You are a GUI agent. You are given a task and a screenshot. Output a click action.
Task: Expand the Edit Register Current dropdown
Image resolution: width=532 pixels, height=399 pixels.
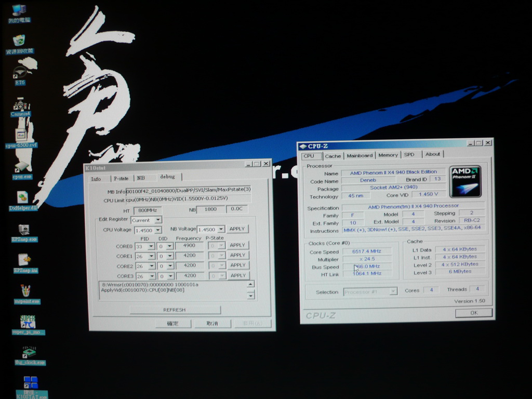158,220
